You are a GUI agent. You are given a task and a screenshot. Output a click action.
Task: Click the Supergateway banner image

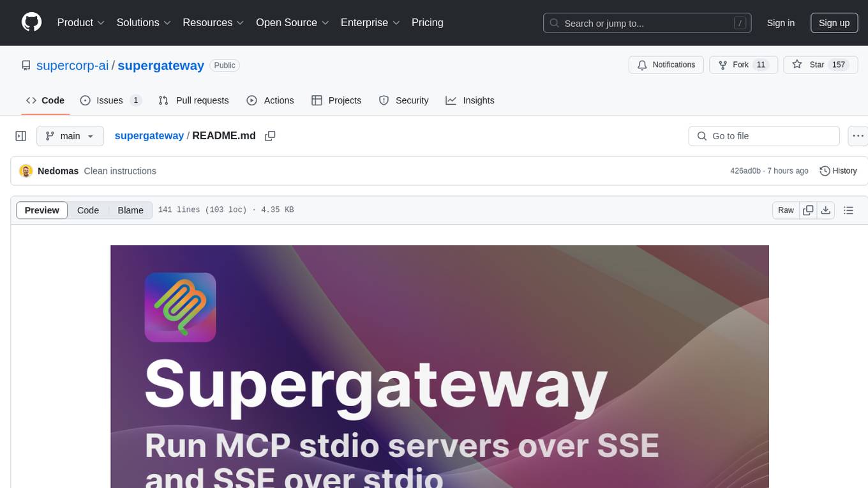(440, 367)
